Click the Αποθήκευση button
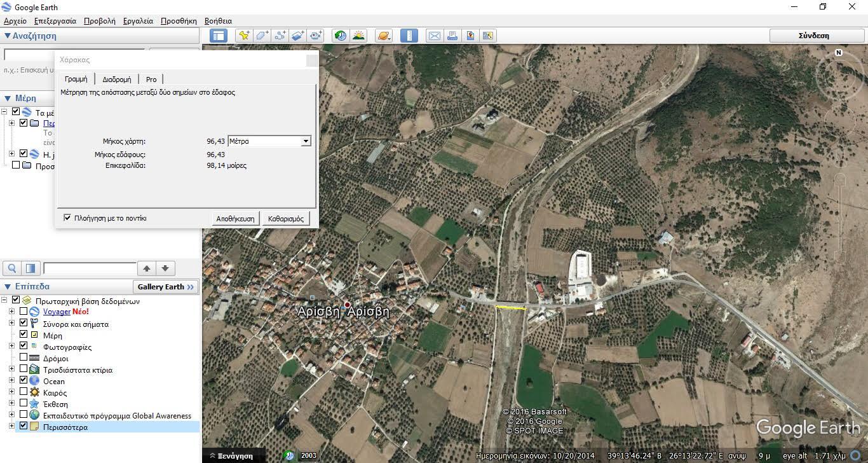Screen dimensions: 868x463 pos(235,218)
